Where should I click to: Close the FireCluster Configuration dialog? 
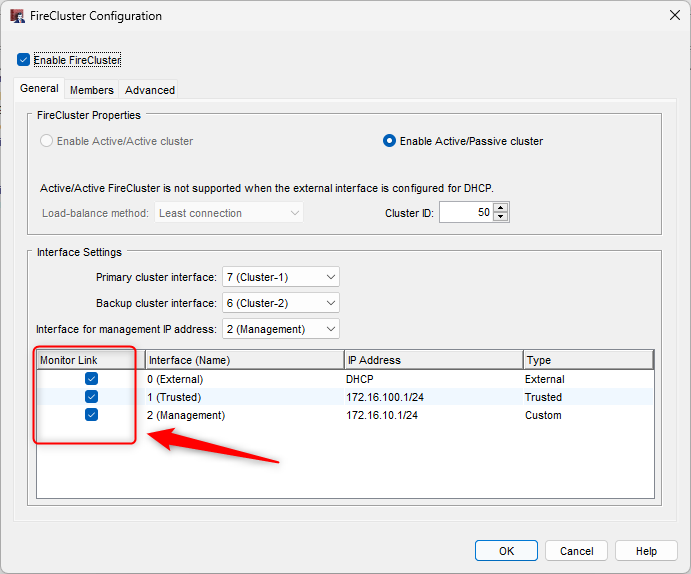(x=674, y=15)
